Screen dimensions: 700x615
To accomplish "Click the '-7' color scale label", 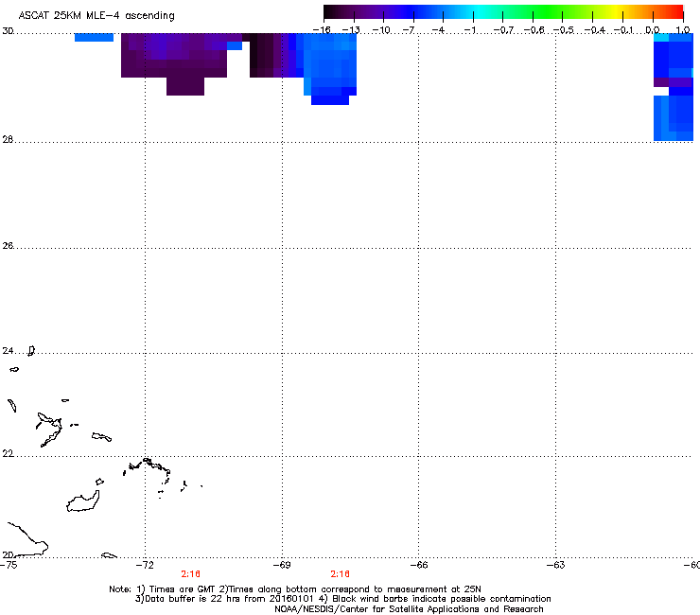I will tap(409, 30).
